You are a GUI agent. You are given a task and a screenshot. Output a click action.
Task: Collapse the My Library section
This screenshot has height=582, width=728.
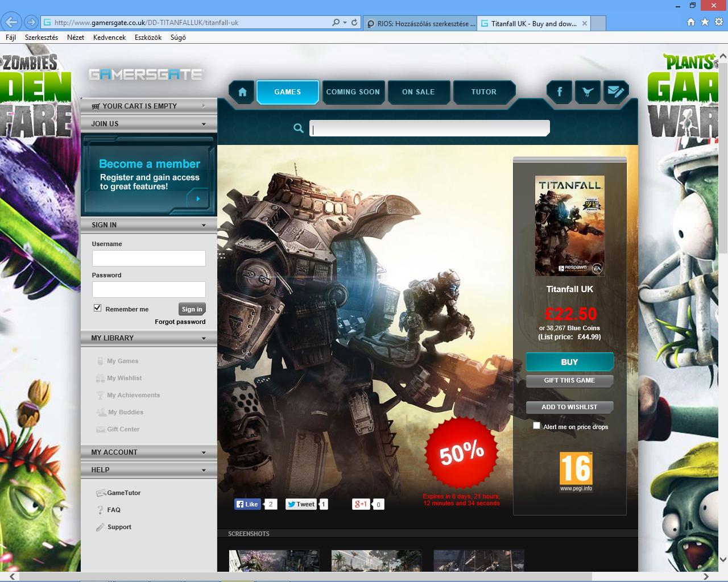point(204,338)
